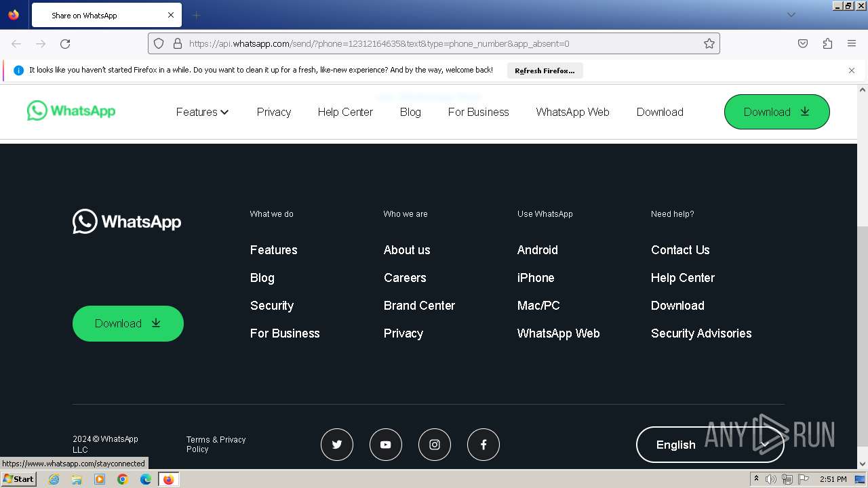Open WhatsApp Facebook page icon
The image size is (868, 488).
(x=484, y=445)
